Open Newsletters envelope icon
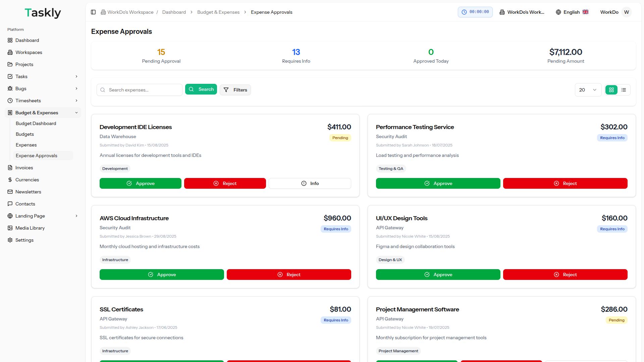 coord(10,192)
